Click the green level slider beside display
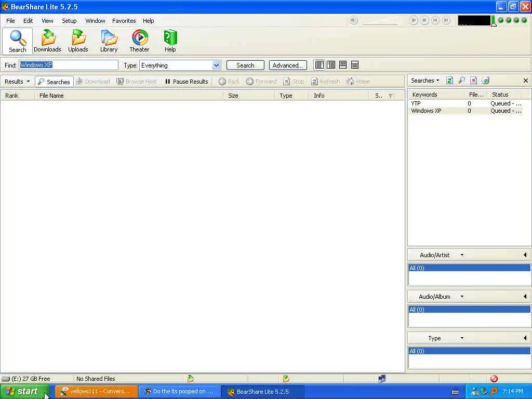This screenshot has height=399, width=532. 494,21
